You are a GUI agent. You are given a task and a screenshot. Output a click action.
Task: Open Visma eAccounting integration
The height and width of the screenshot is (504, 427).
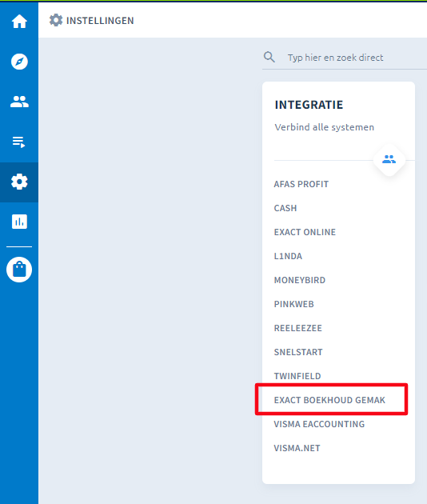(319, 424)
